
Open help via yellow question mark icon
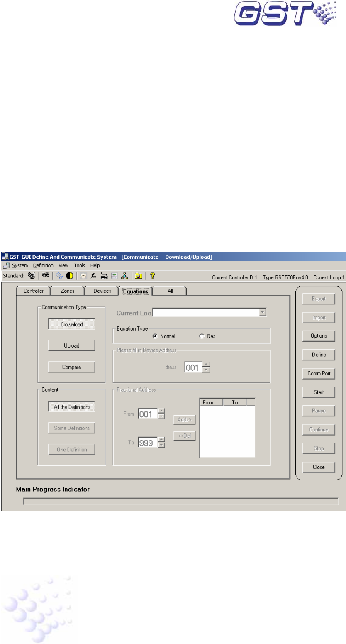(152, 275)
